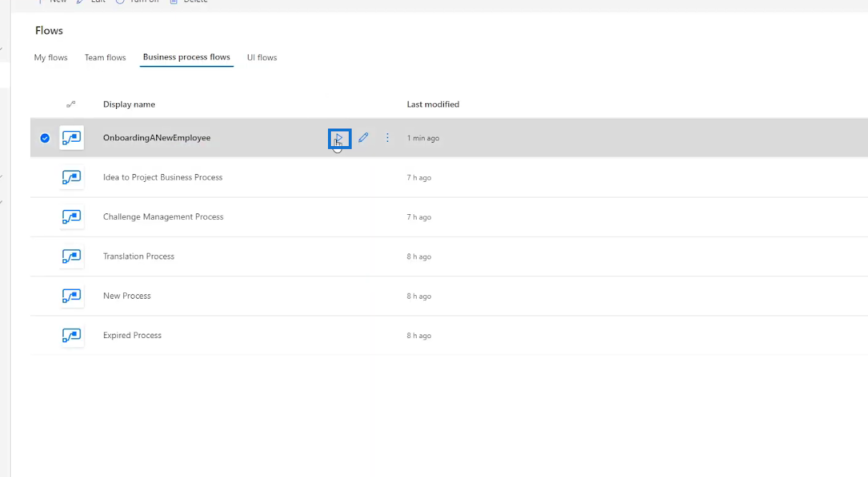
Task: Click '7 h ago' on Challenge Management row
Action: click(x=419, y=217)
